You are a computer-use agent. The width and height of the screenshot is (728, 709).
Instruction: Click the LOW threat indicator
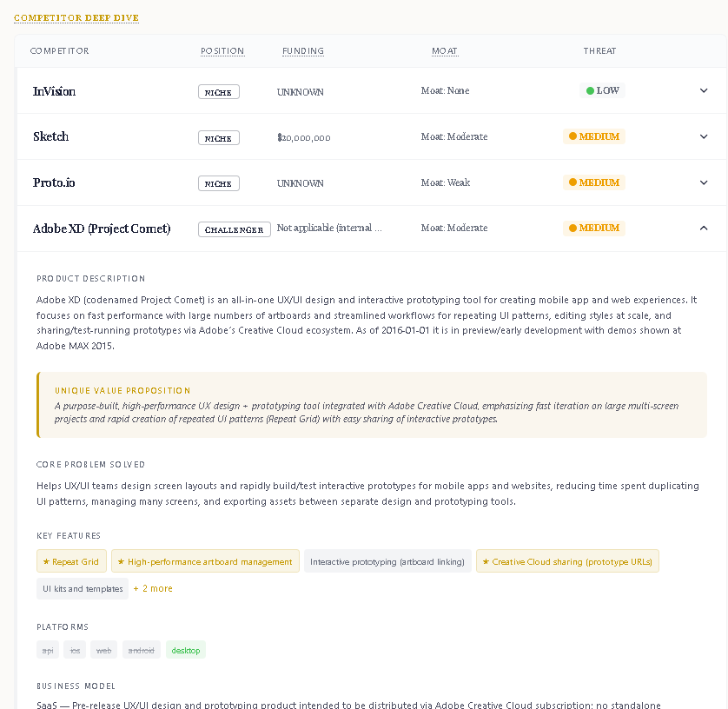602,90
